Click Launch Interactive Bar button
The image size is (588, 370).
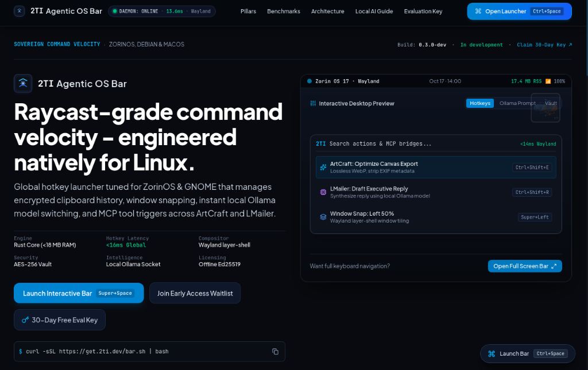(x=79, y=293)
